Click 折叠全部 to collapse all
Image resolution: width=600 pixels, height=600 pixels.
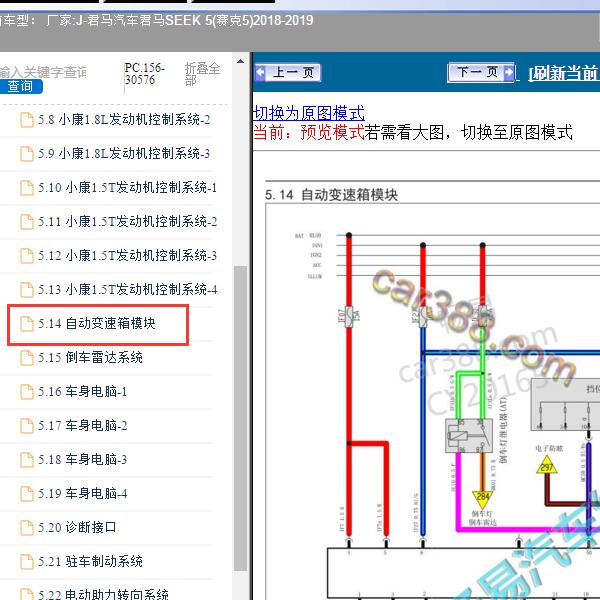[202, 74]
